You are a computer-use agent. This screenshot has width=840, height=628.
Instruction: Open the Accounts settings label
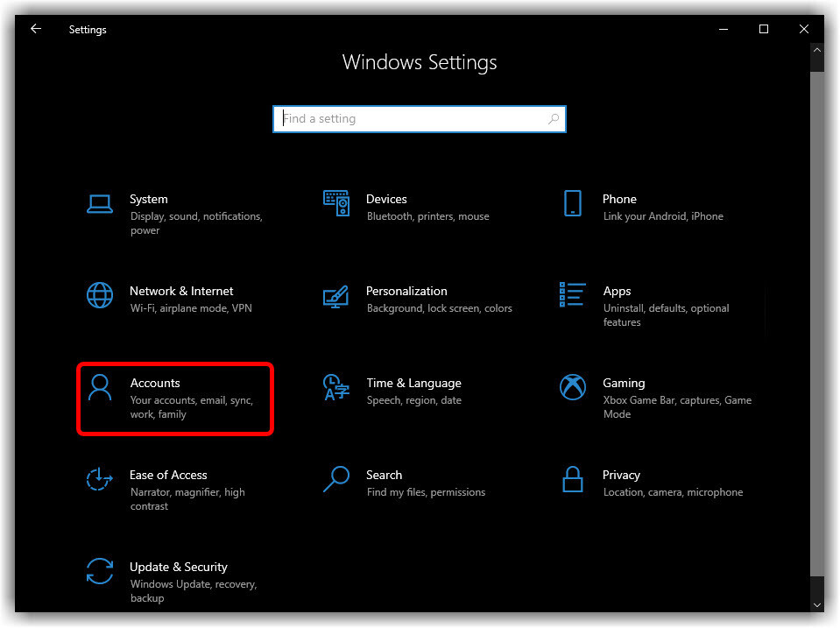point(155,383)
